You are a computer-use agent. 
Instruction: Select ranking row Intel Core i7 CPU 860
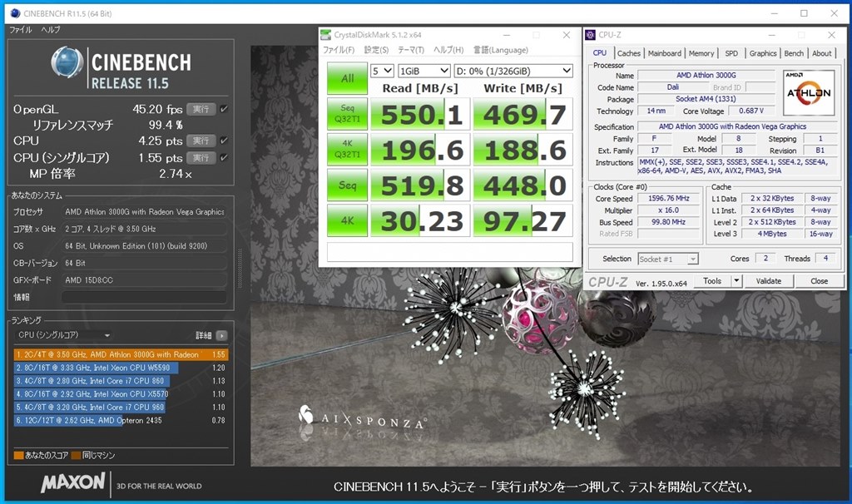[121, 381]
